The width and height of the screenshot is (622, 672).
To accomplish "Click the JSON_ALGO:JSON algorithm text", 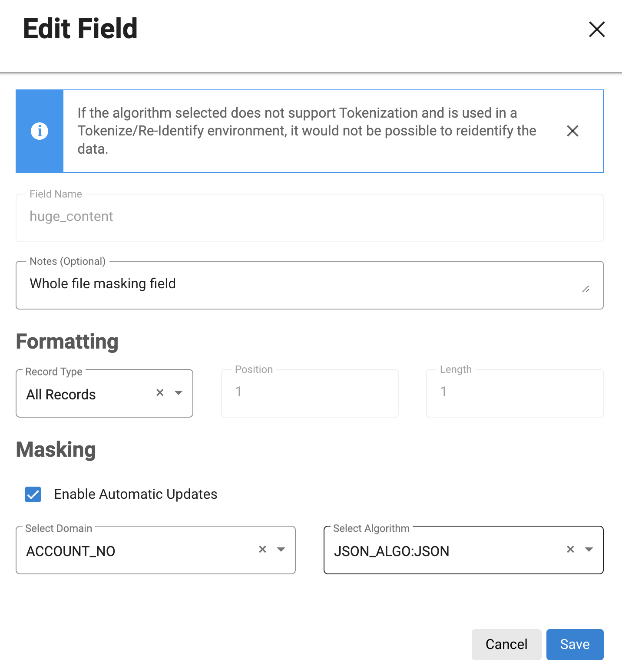I will pyautogui.click(x=391, y=551).
